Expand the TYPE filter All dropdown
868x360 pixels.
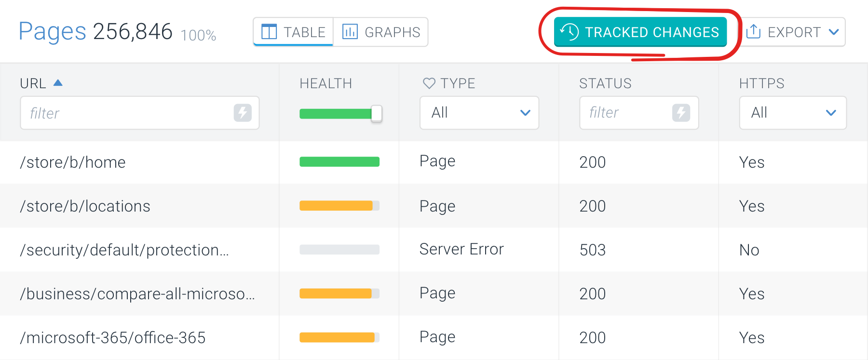[x=479, y=113]
